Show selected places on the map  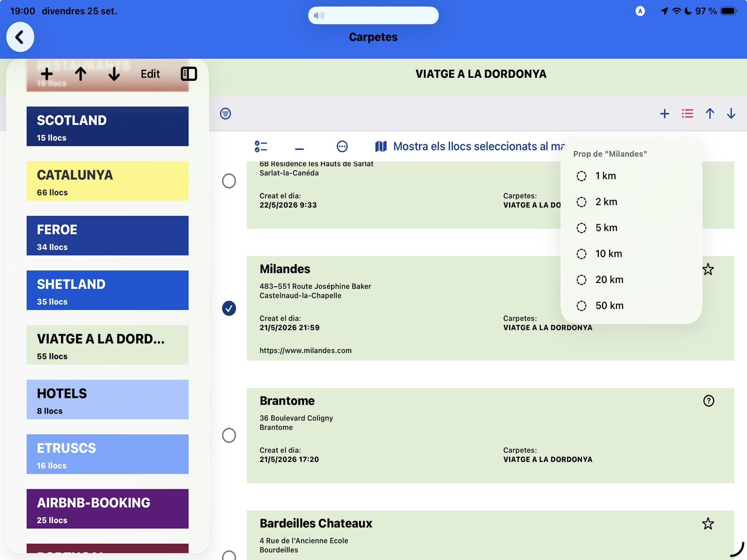coord(470,146)
